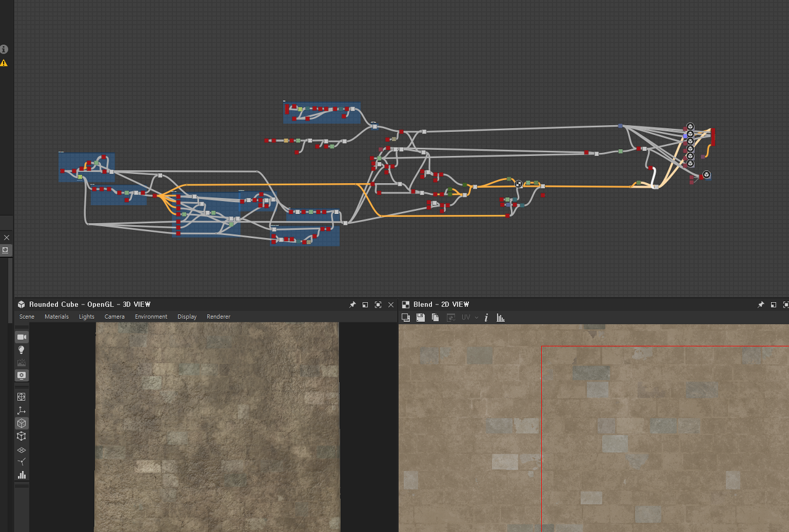This screenshot has width=789, height=532.
Task: Select the camera icon in 3D view toolbar
Action: pyautogui.click(x=22, y=337)
